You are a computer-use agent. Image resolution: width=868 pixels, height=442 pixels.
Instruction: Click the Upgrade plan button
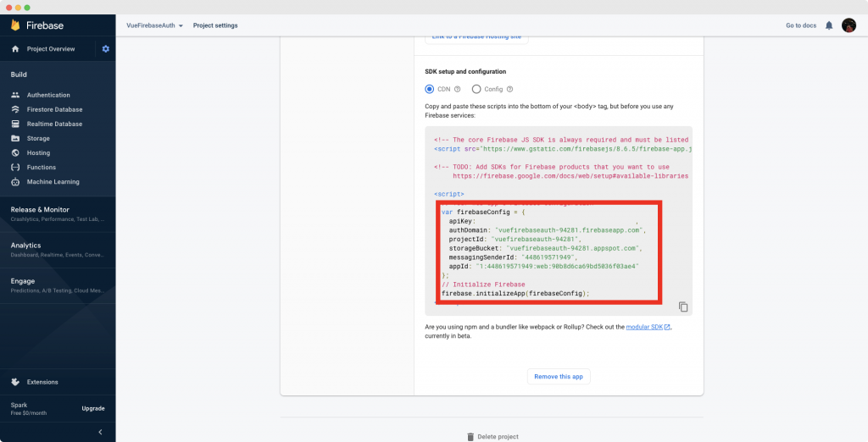coord(93,408)
